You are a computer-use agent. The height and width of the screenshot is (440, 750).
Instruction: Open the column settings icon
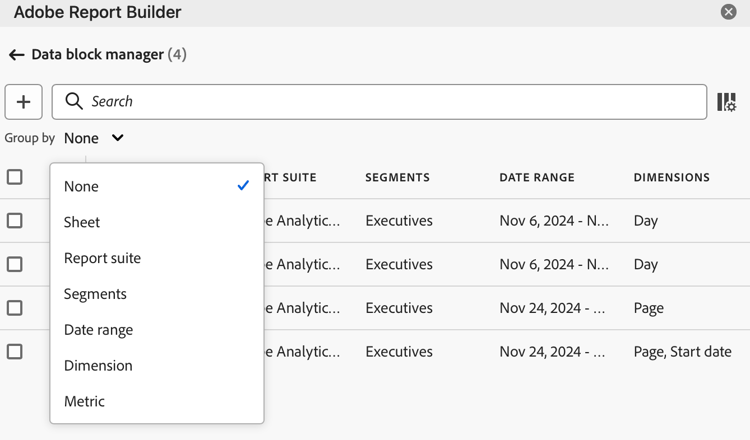727,102
